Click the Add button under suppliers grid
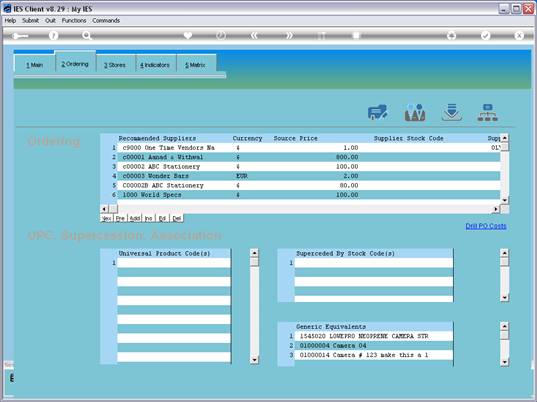 [x=135, y=218]
